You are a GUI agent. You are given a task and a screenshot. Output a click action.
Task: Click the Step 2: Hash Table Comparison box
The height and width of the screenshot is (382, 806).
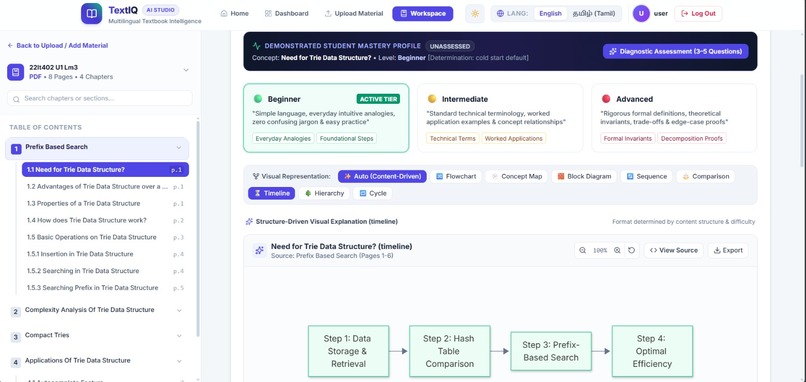pos(449,351)
